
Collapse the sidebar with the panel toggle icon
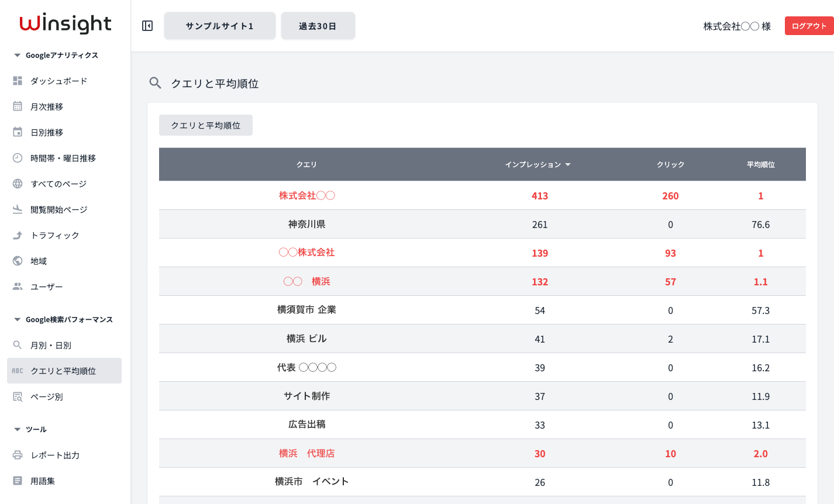tap(147, 26)
